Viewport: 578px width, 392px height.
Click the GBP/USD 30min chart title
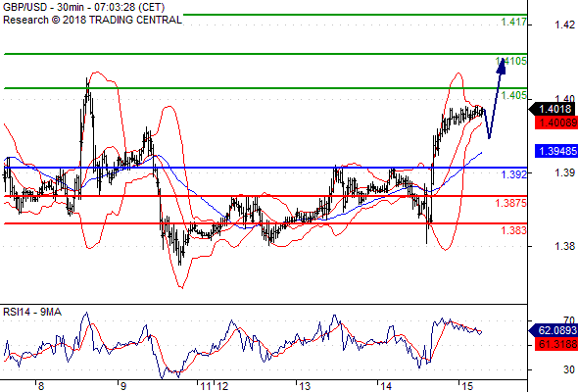(x=83, y=7)
